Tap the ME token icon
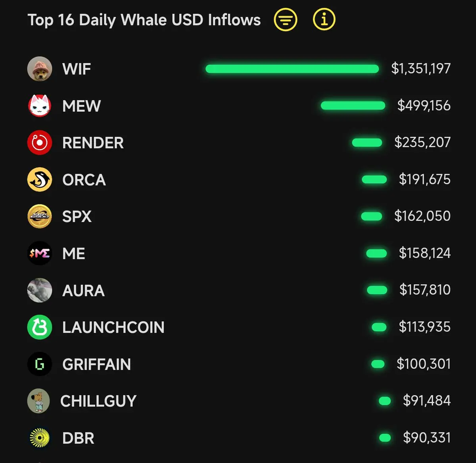 (x=40, y=253)
